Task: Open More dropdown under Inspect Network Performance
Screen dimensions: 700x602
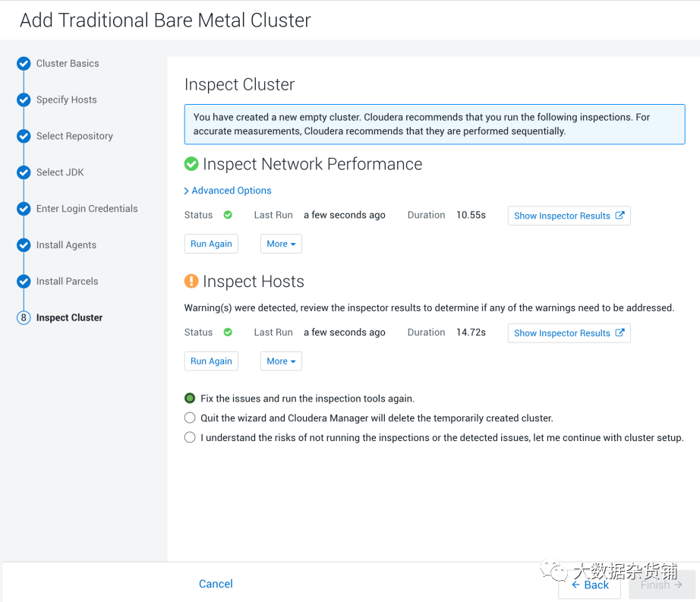Action: (281, 244)
